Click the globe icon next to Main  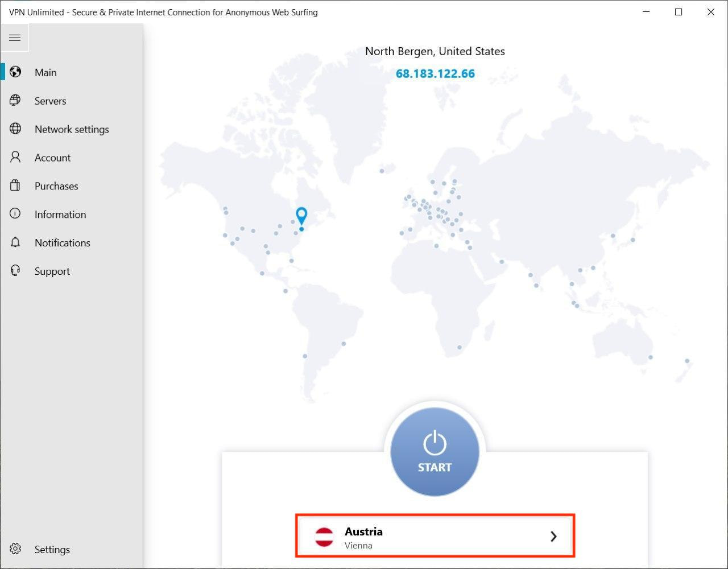15,72
